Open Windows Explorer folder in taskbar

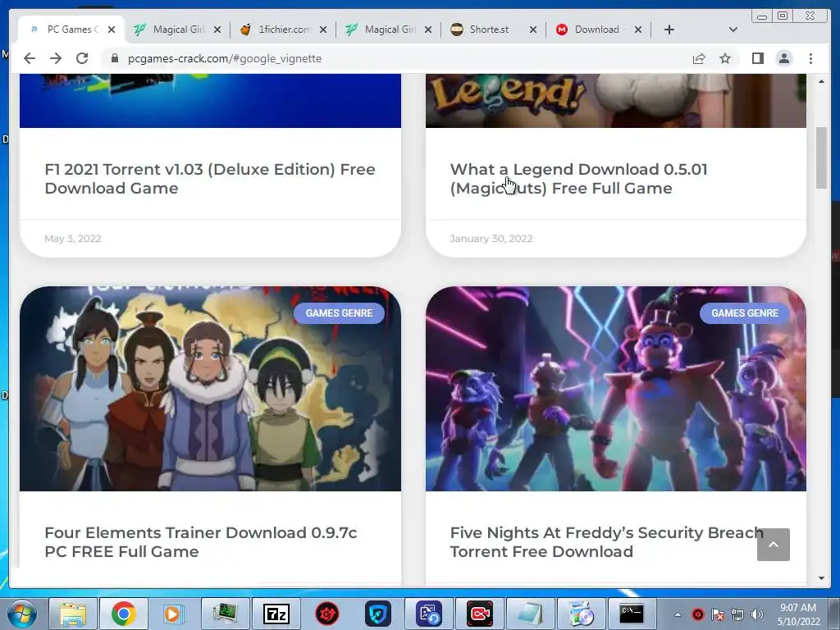(73, 614)
